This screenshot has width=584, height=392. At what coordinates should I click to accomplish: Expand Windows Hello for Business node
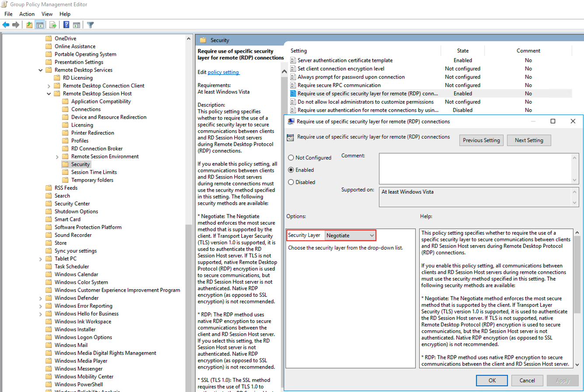pos(41,314)
